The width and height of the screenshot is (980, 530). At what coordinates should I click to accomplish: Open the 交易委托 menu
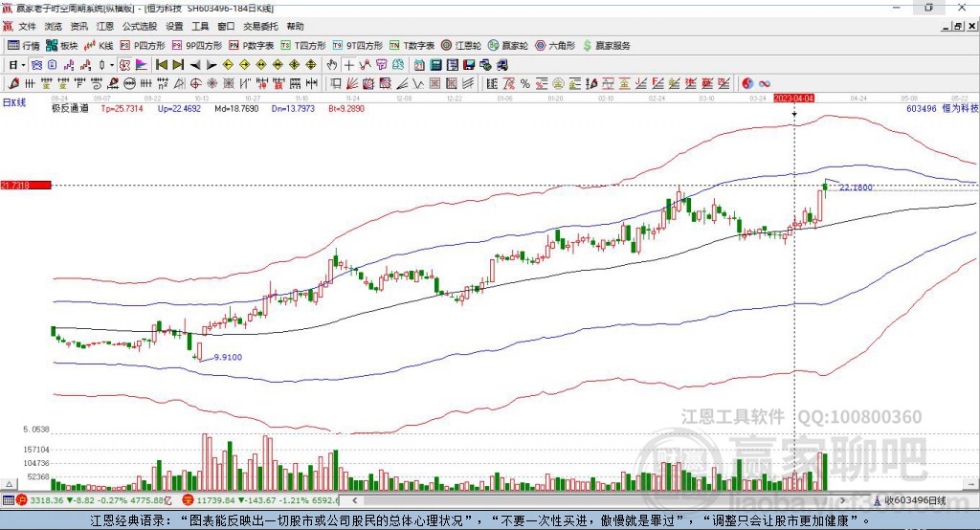[260, 26]
